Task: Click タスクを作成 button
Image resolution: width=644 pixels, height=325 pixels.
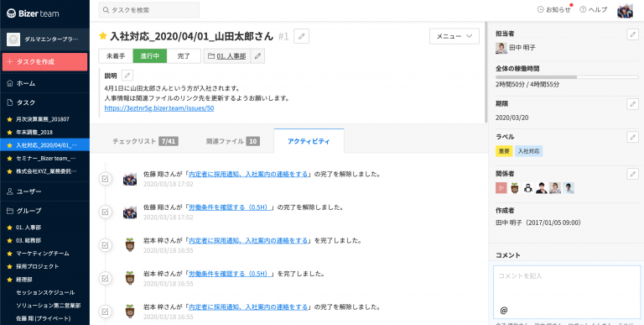Action: pyautogui.click(x=44, y=61)
